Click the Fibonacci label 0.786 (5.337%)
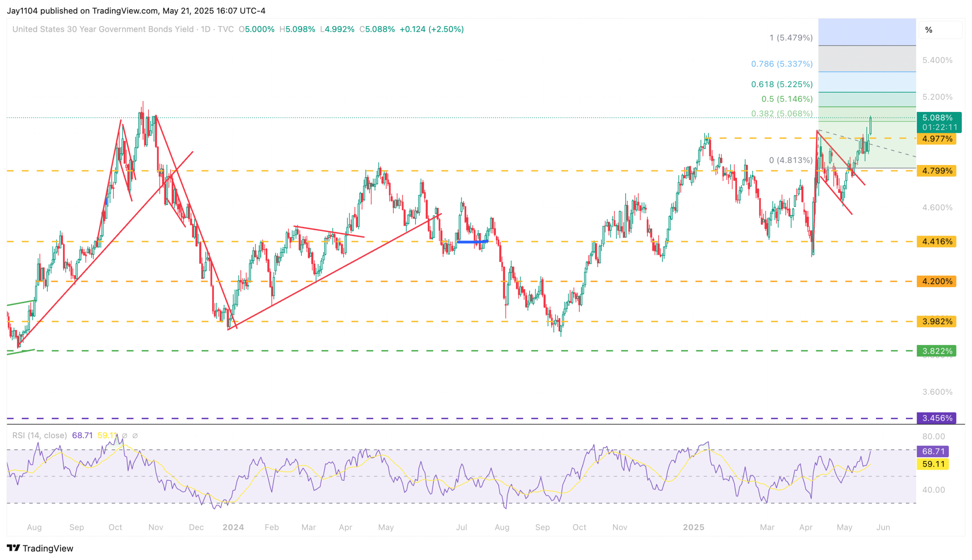This screenshot has height=560, width=972. pos(782,64)
